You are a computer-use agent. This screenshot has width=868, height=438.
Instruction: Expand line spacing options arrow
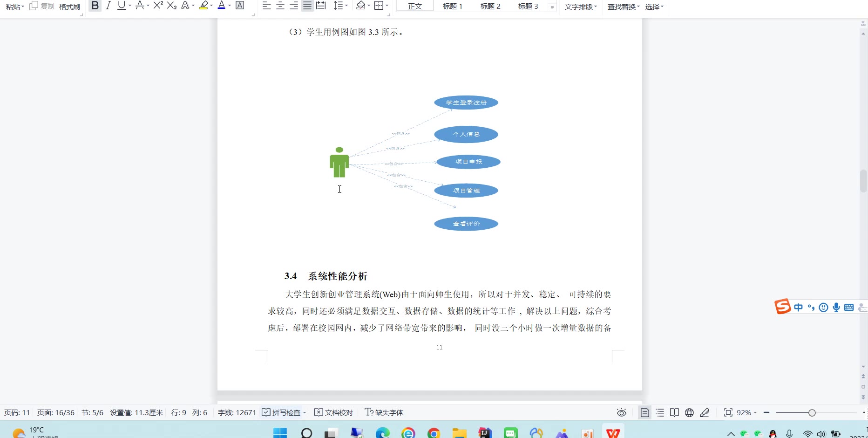(x=346, y=6)
